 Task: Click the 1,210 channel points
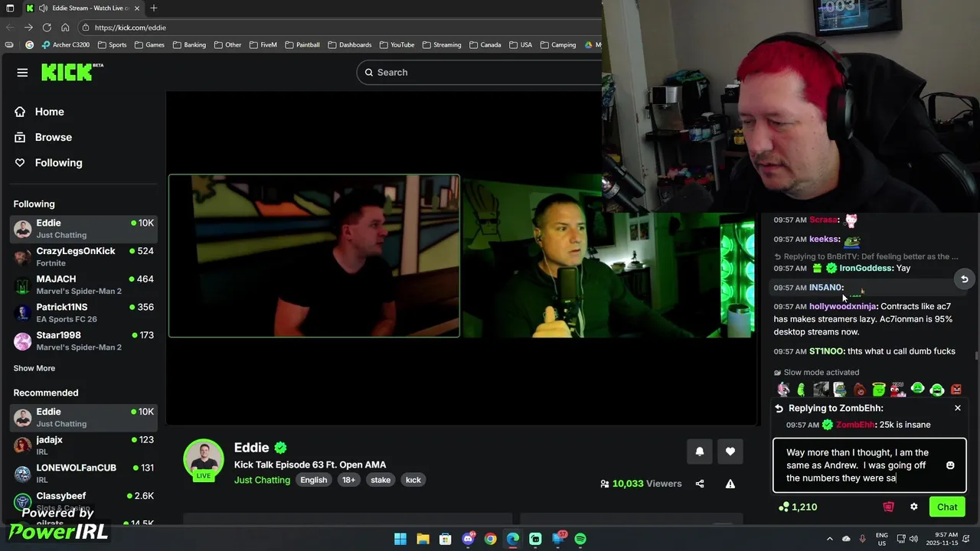[x=798, y=507]
